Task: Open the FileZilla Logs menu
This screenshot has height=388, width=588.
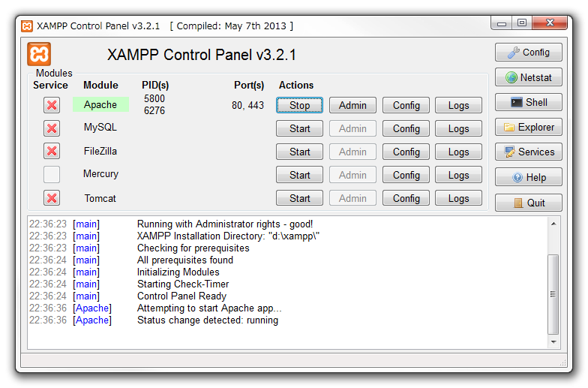Action: click(458, 152)
